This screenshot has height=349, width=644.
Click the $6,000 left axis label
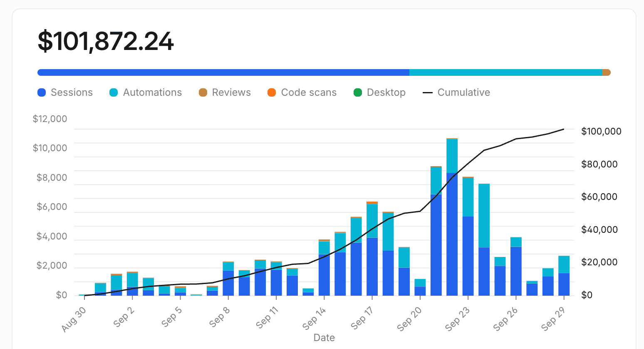[x=52, y=207]
